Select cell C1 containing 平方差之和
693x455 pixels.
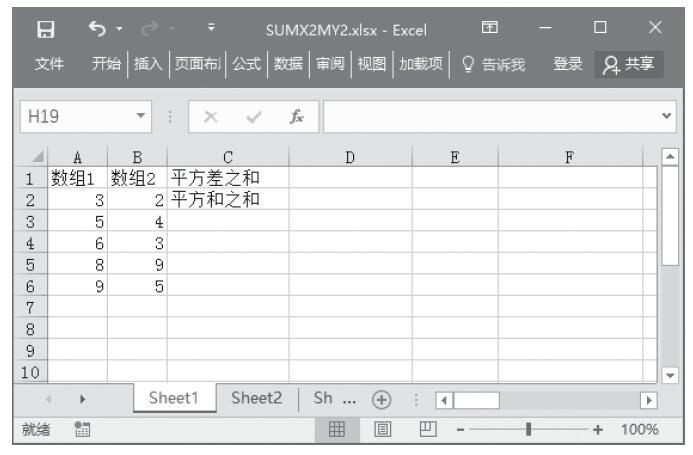click(x=228, y=177)
